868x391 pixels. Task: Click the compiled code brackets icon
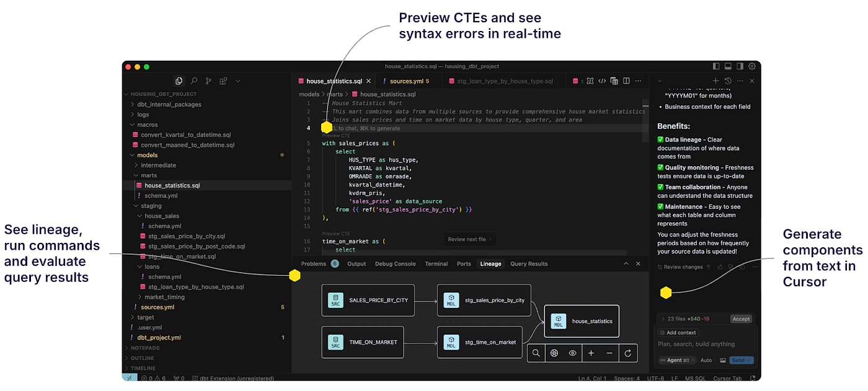pyautogui.click(x=602, y=81)
